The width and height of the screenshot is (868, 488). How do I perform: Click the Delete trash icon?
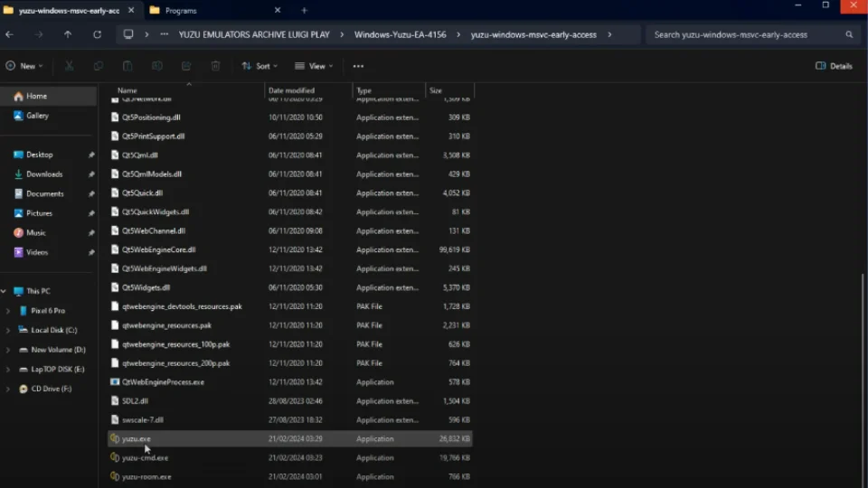coord(215,66)
